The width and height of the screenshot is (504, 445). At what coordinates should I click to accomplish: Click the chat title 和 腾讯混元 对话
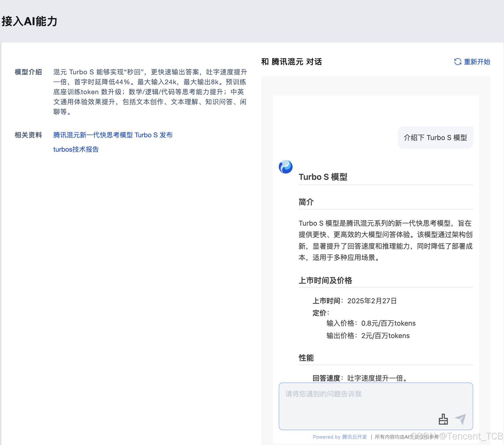tap(292, 62)
